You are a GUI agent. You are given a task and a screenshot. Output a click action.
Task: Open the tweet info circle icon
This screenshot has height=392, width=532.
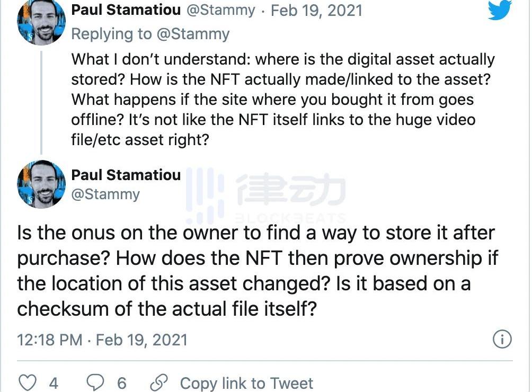tap(502, 339)
